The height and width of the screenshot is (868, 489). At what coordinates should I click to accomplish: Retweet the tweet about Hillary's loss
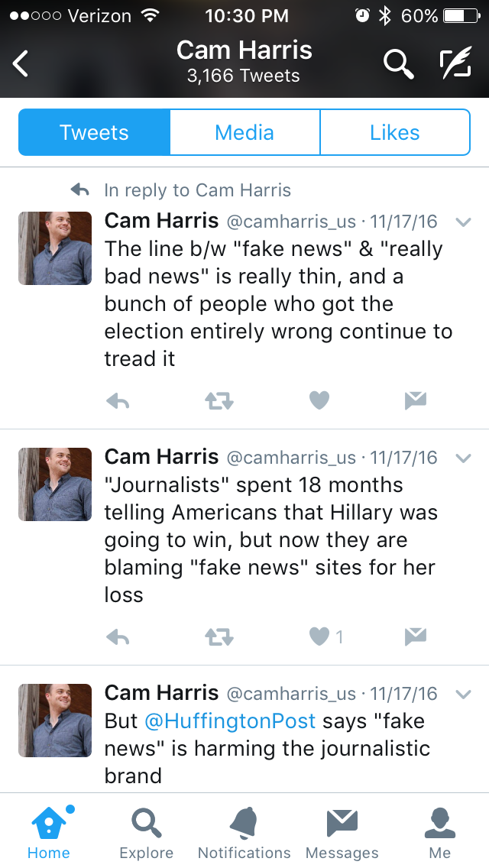(219, 637)
